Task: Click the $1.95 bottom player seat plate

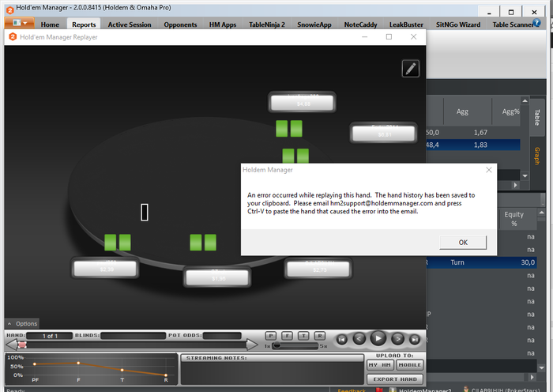Action: tap(217, 277)
